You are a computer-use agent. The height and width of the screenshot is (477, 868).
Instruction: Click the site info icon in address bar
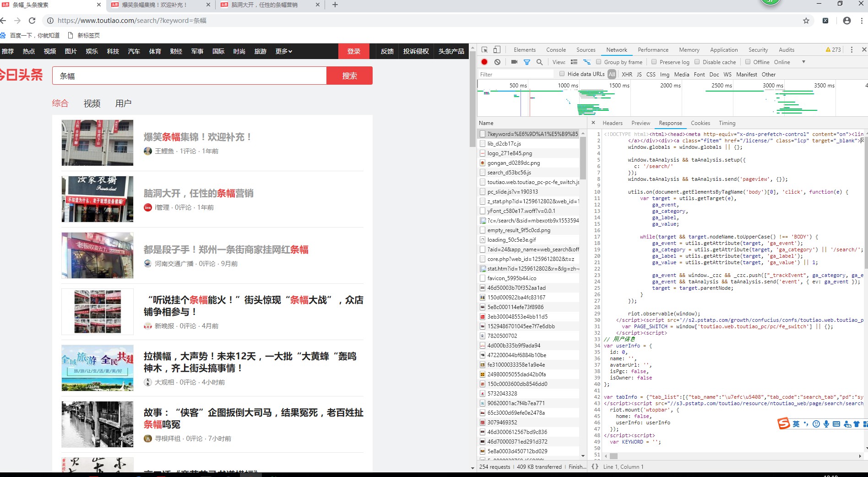click(x=50, y=21)
